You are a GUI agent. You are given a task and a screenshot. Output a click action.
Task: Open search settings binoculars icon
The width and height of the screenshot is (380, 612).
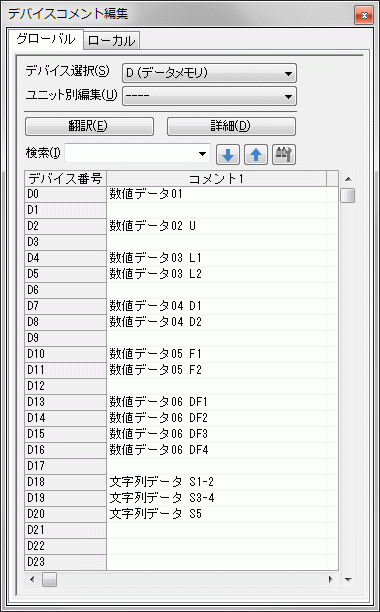[284, 155]
